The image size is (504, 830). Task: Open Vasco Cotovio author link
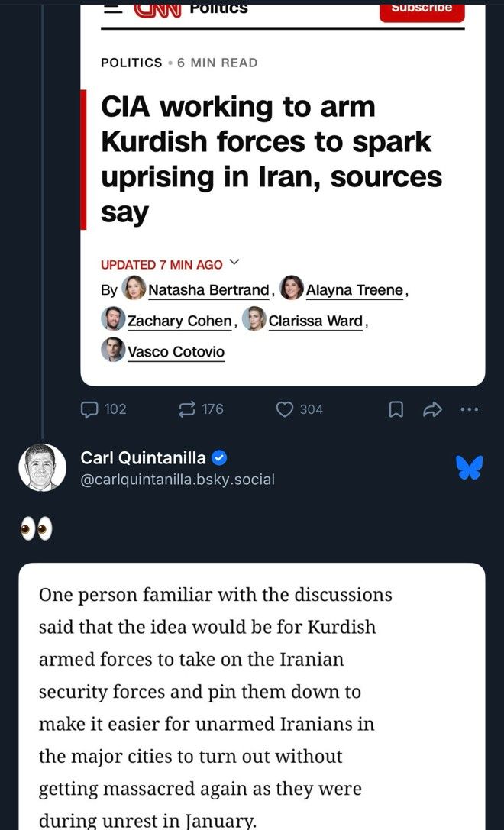(176, 351)
